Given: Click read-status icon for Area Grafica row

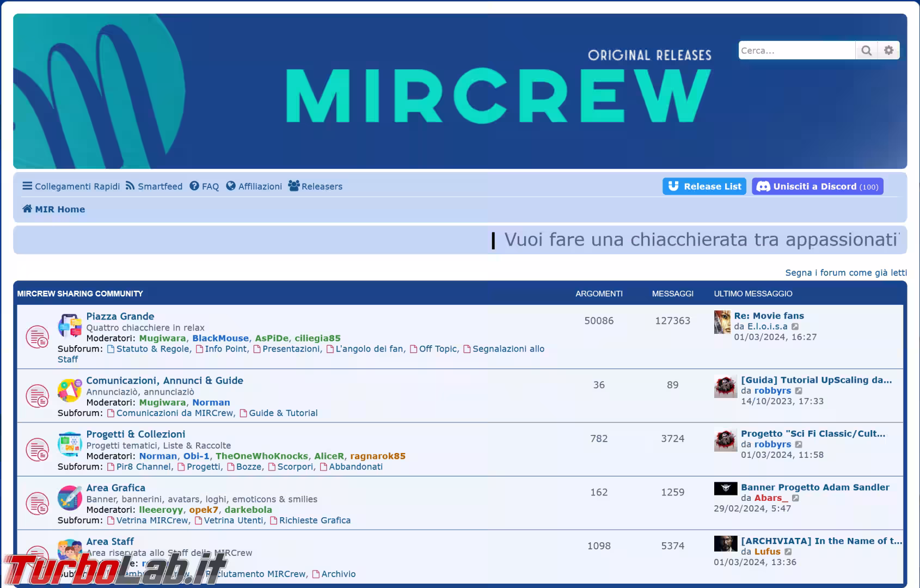Looking at the screenshot, I should coord(38,503).
